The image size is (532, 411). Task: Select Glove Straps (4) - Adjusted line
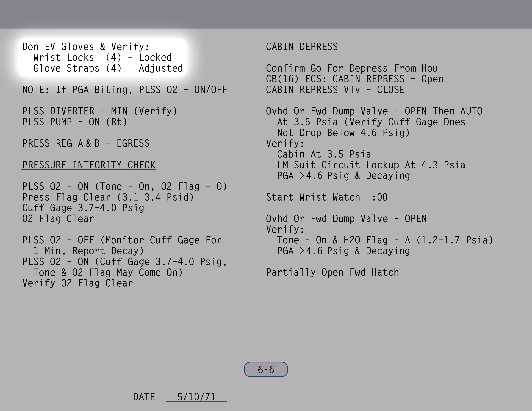click(x=108, y=68)
